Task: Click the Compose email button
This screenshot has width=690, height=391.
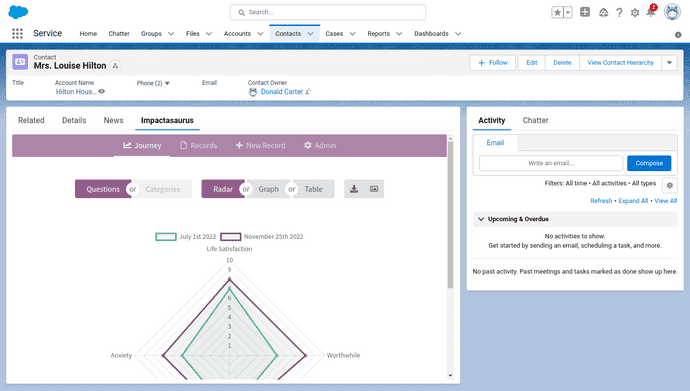Action: tap(649, 163)
